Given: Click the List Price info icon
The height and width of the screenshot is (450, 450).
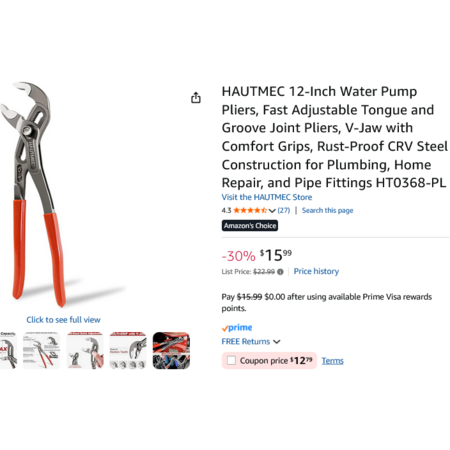Looking at the screenshot, I should point(280,272).
